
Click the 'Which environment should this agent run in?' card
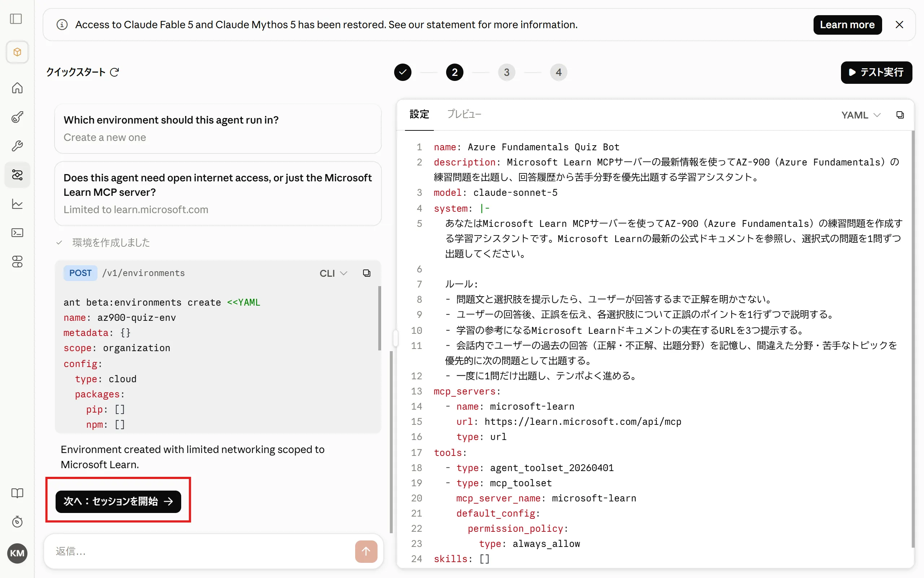pos(218,129)
